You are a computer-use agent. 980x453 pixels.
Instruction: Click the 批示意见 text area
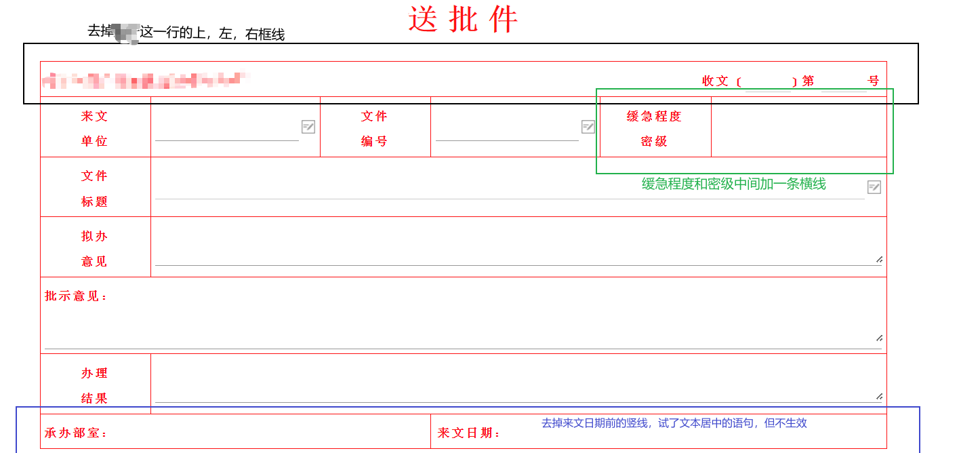coord(463,328)
